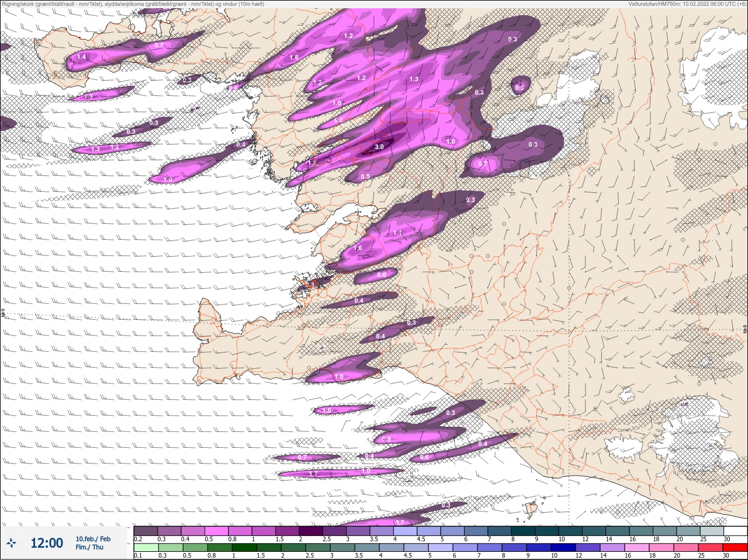Click the 1.1 value label on map
The image size is (748, 560).
click(398, 233)
